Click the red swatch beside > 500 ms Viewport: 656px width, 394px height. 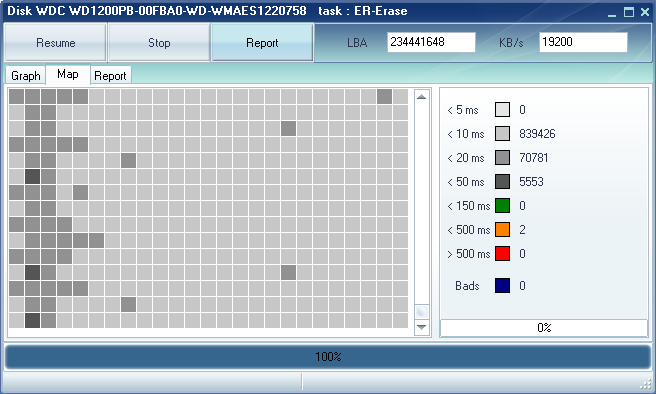coord(502,254)
